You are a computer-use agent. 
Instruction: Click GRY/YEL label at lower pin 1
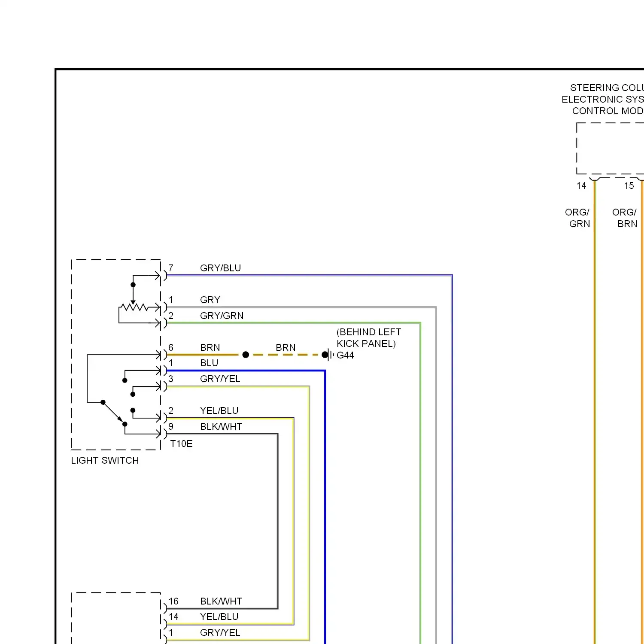coord(220,632)
